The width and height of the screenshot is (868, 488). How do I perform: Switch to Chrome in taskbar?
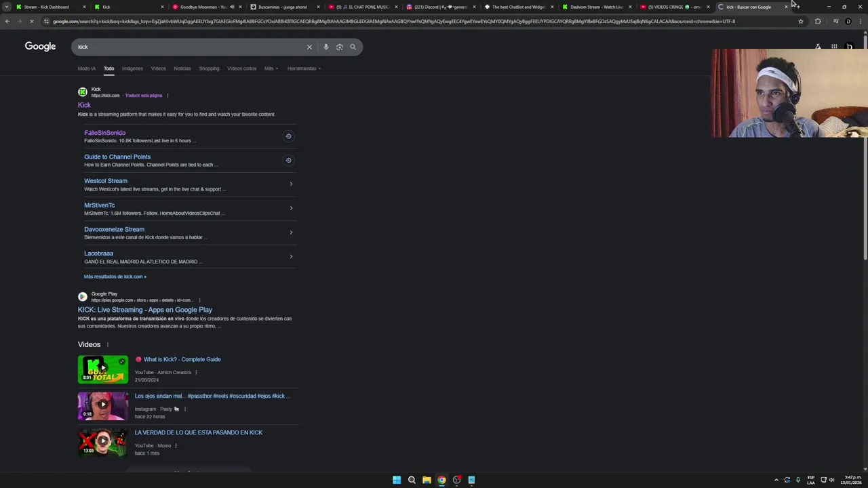click(441, 480)
